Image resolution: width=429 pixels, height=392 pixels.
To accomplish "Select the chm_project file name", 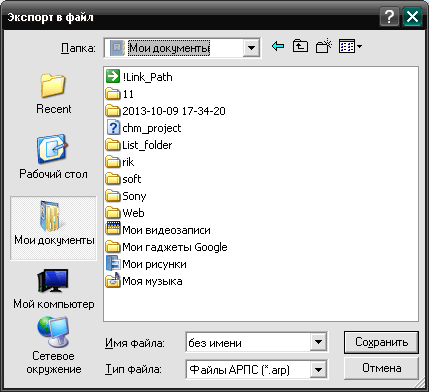I will coord(152,128).
